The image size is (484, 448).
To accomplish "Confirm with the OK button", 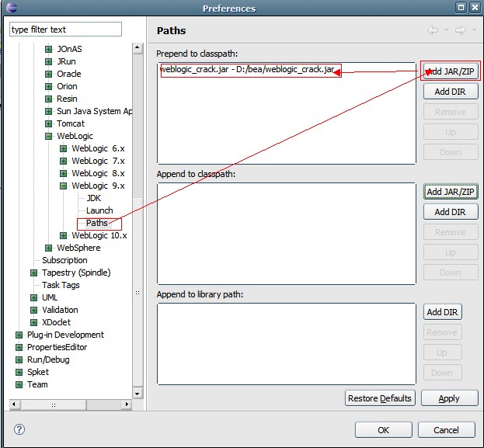I will [383, 430].
